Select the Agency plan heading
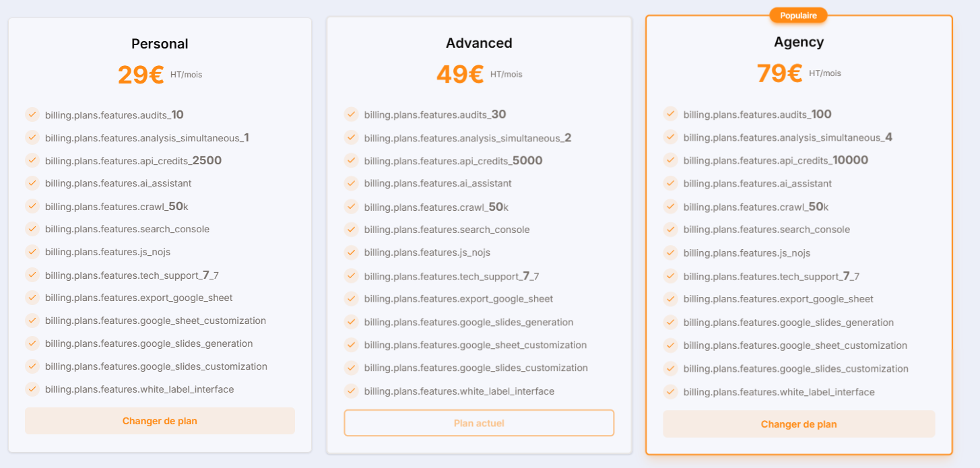 tap(799, 42)
